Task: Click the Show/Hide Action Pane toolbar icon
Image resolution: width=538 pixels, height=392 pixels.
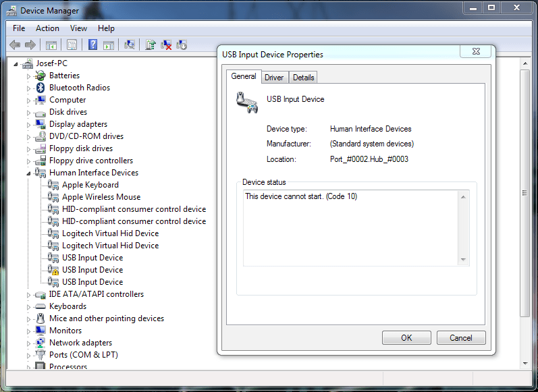Action: [109, 45]
